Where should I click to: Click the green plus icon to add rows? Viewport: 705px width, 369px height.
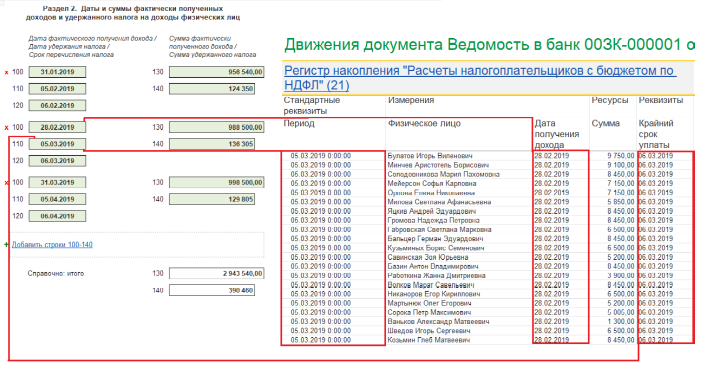[6, 245]
